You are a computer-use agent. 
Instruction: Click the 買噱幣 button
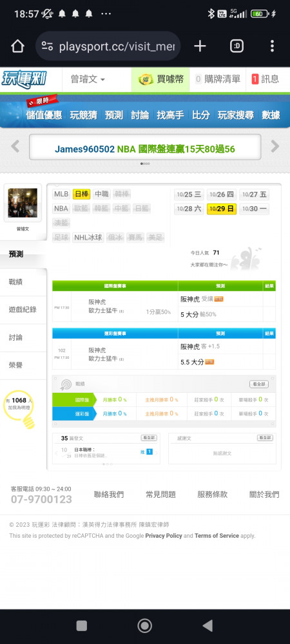tap(160, 80)
